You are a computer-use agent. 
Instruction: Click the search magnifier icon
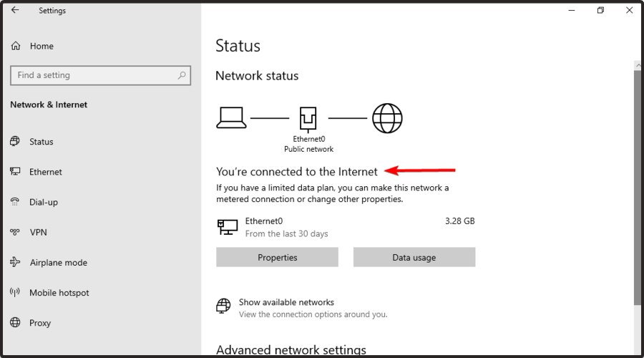tap(182, 75)
